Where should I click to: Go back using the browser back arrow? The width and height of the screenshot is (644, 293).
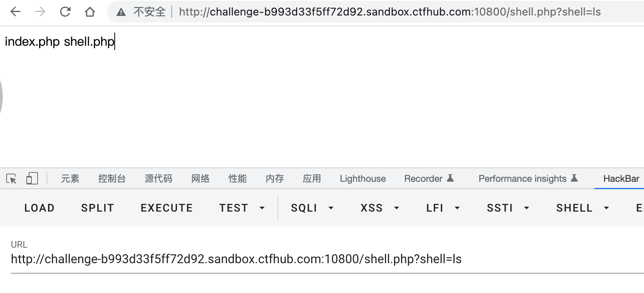point(15,12)
